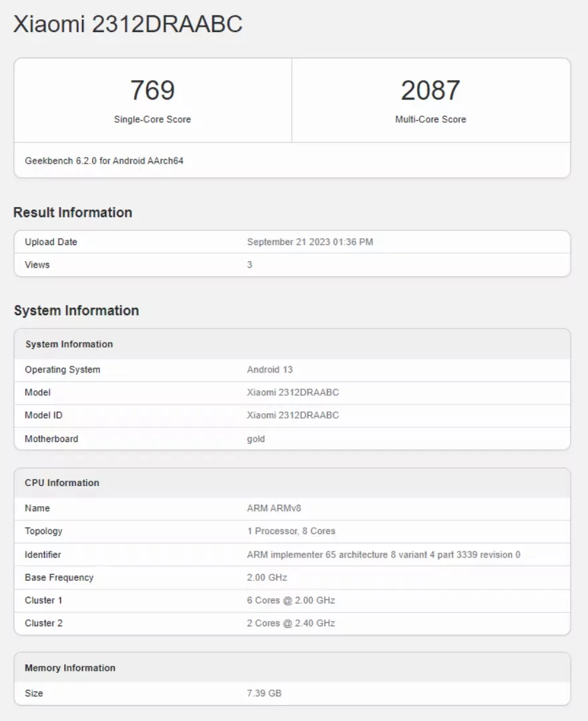
Task: Click the multi-core score value 2087
Action: (x=430, y=91)
